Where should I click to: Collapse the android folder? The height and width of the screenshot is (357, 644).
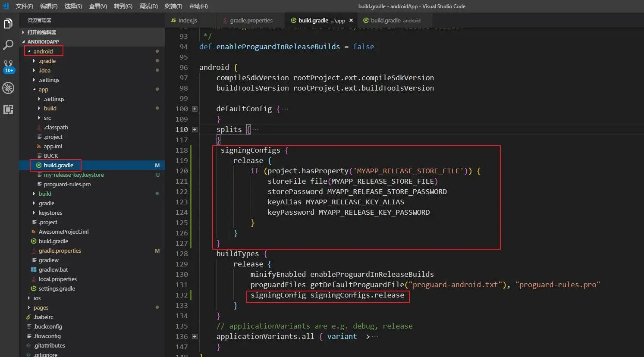pos(29,51)
